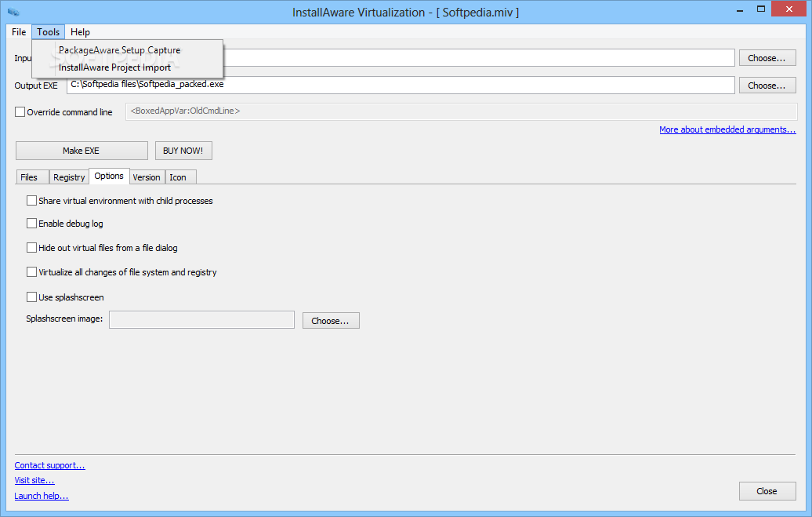Open the File menu
The height and width of the screenshot is (517, 812).
(x=19, y=31)
